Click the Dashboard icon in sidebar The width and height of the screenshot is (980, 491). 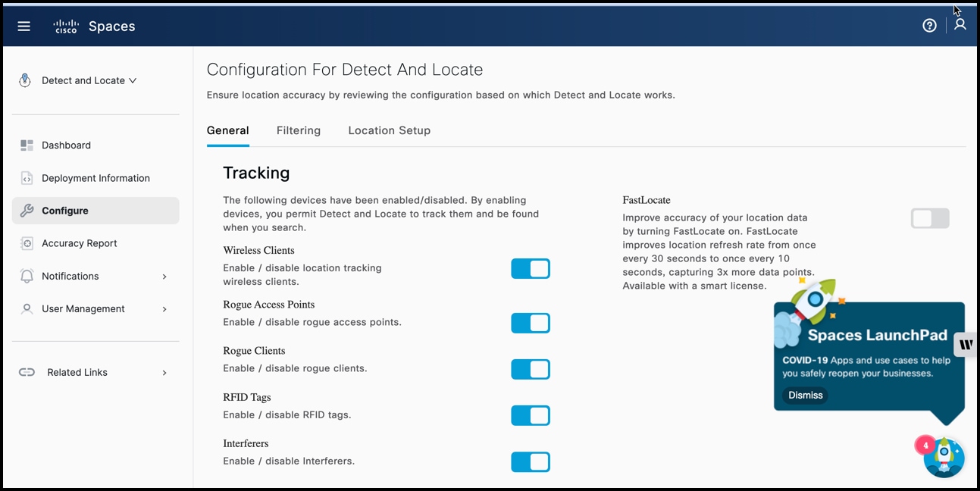(x=27, y=145)
